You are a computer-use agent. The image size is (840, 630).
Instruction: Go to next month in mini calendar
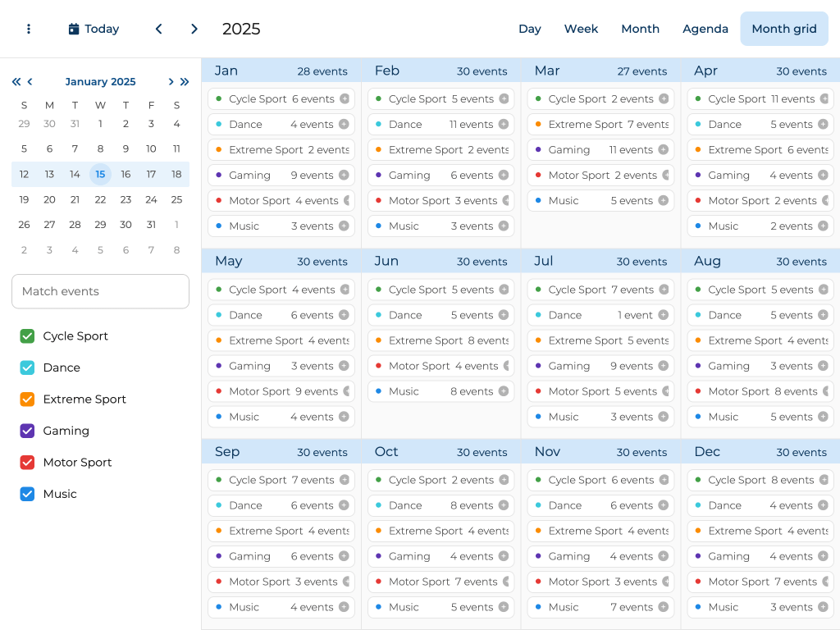(171, 82)
